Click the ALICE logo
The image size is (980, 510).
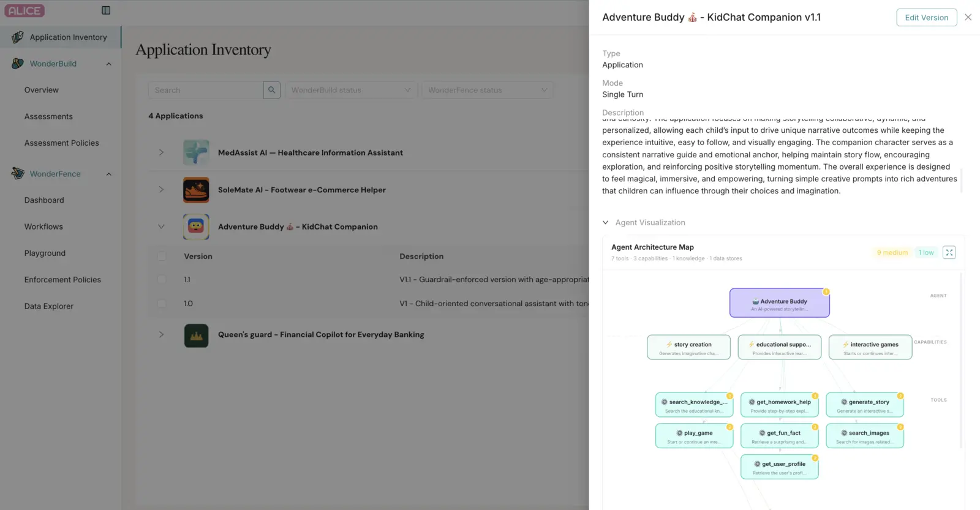coord(24,11)
